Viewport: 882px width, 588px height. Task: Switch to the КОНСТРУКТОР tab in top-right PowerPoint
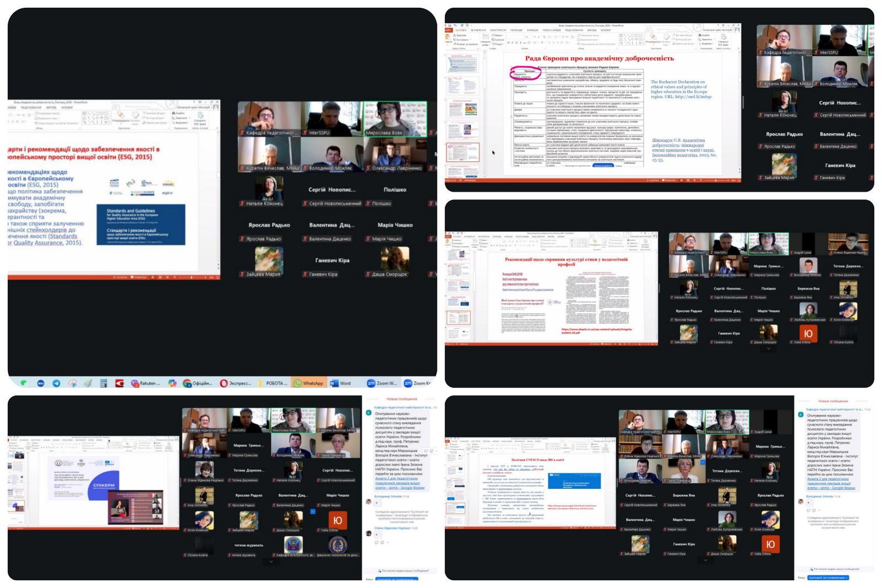[x=498, y=30]
